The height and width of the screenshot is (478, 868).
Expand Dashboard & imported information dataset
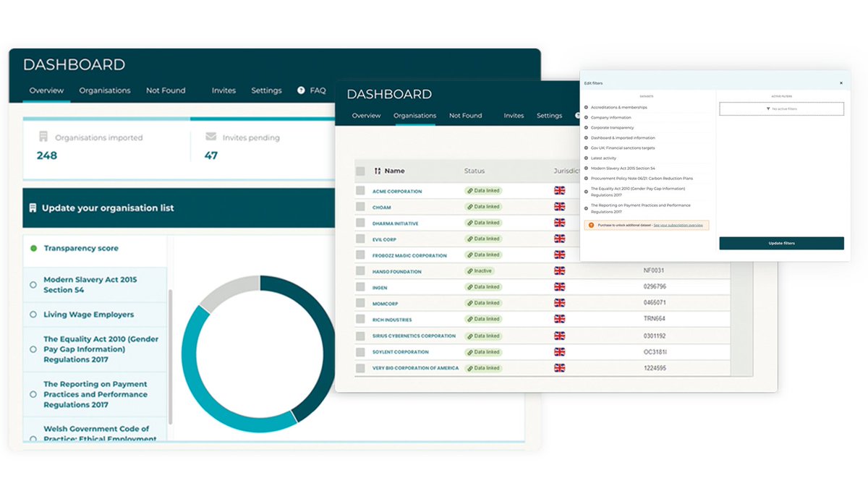coord(586,137)
